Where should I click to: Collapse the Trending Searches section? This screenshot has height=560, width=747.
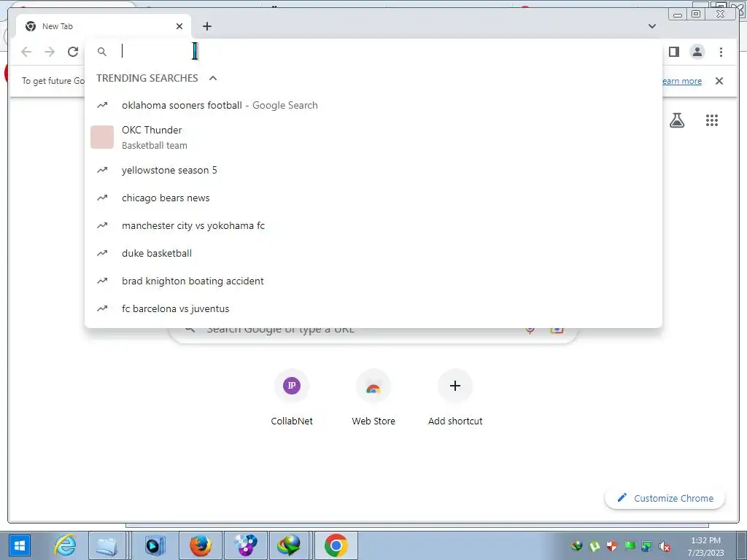[x=213, y=78]
